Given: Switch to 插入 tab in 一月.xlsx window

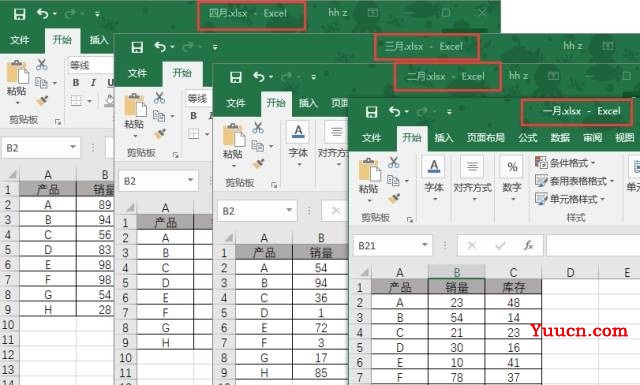Looking at the screenshot, I should pyautogui.click(x=444, y=138).
